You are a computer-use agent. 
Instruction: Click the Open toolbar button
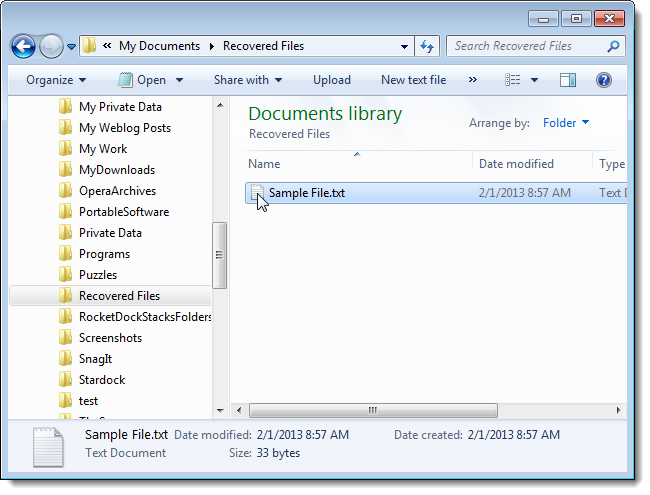pos(142,80)
